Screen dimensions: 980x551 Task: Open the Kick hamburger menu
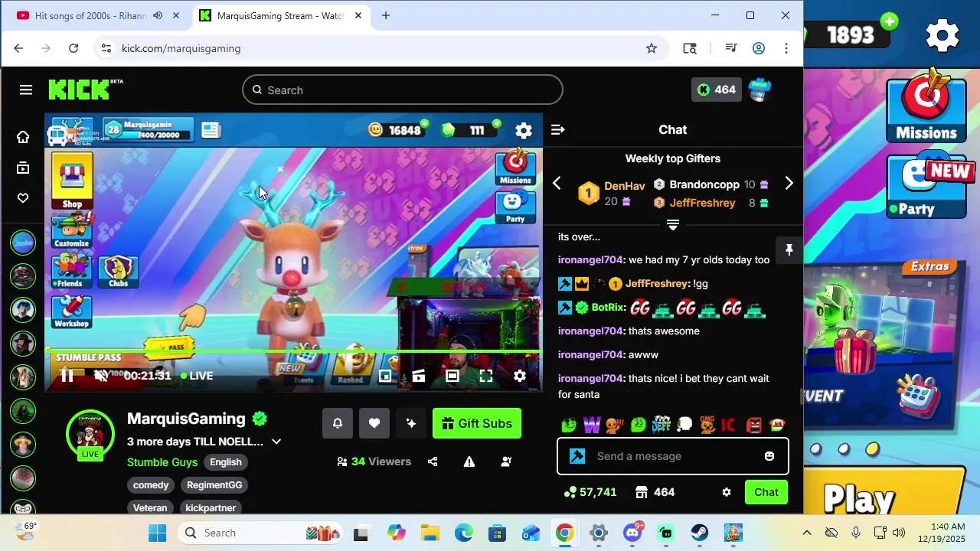26,90
